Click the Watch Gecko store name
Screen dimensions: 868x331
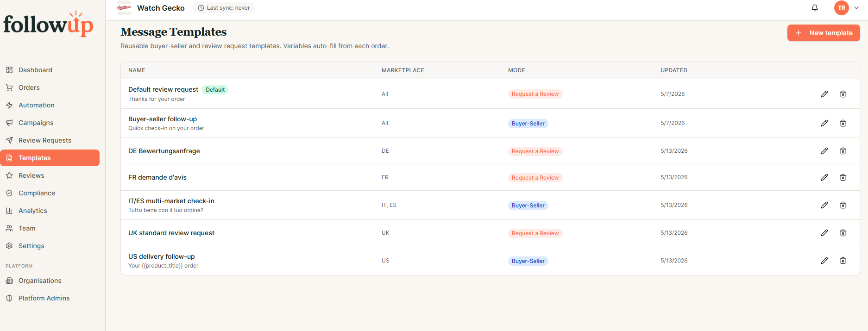point(161,8)
